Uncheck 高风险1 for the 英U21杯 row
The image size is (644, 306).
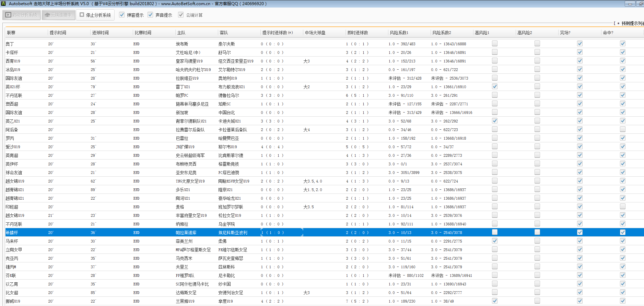coord(494,86)
